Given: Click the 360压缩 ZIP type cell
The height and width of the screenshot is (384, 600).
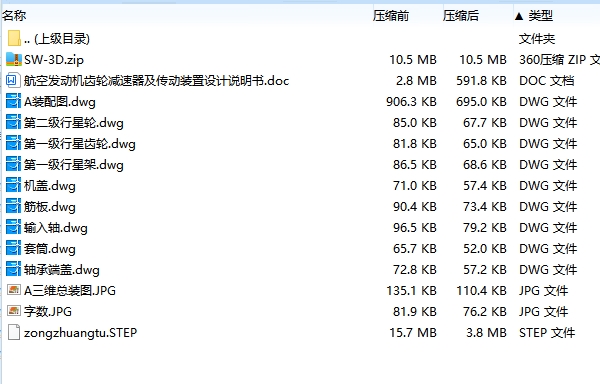Looking at the screenshot, I should [x=559, y=60].
